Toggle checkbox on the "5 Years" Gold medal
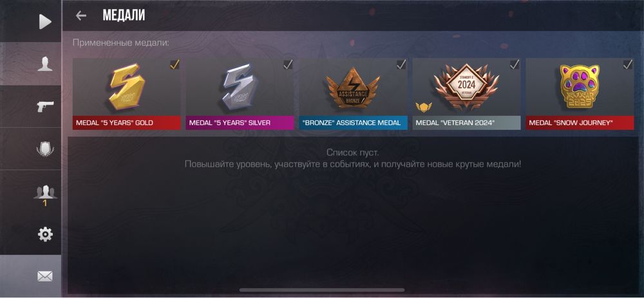644x298 pixels. (175, 65)
